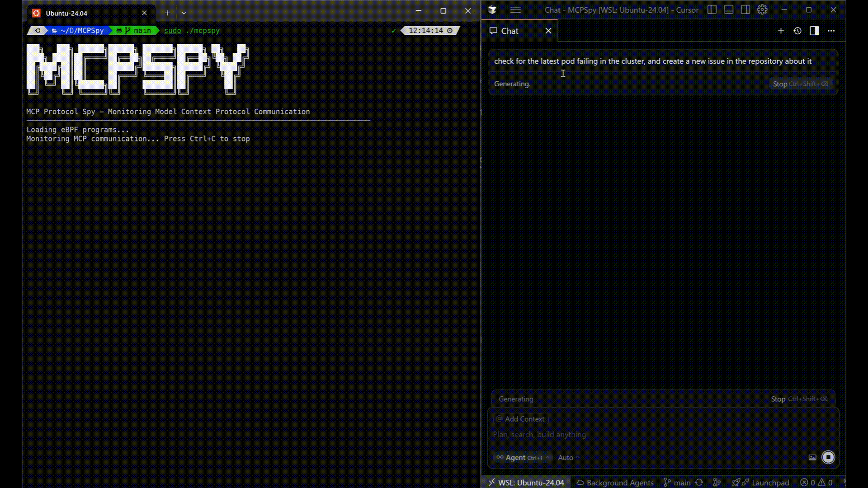Open Cursor settings gear

click(x=762, y=10)
